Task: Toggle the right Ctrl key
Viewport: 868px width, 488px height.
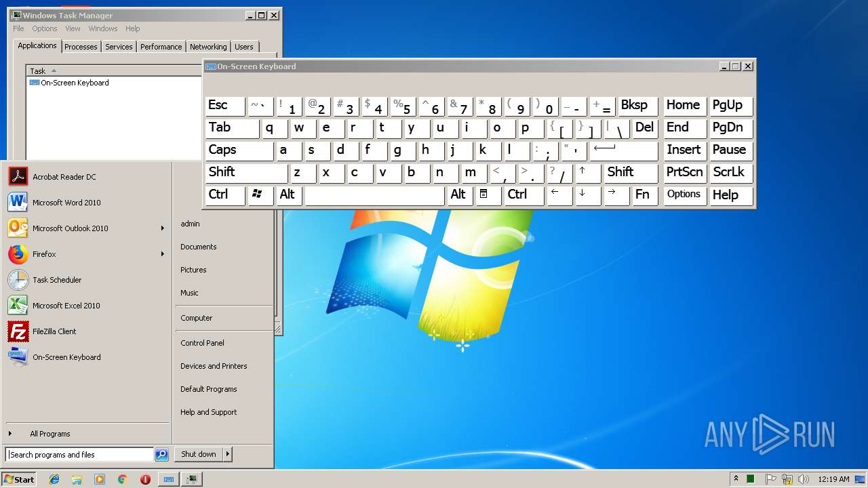Action: point(524,195)
